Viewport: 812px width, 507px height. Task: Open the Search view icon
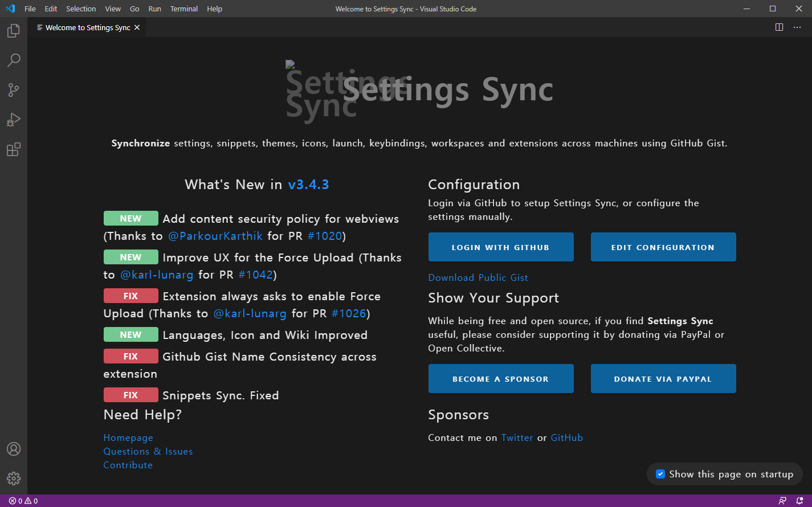coord(14,60)
